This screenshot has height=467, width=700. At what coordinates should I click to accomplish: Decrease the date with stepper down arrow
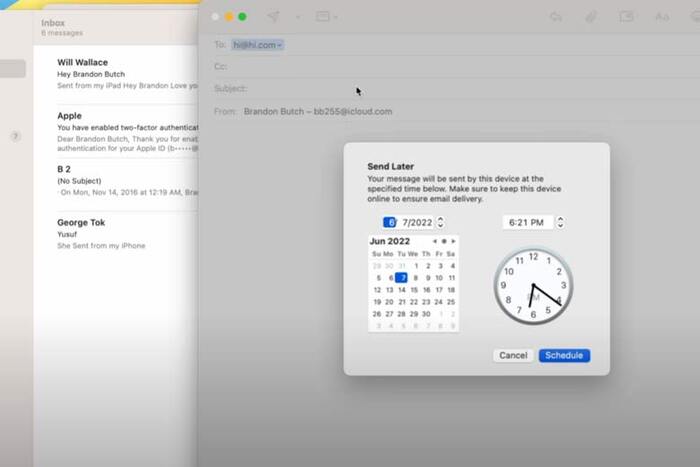pyautogui.click(x=440, y=225)
